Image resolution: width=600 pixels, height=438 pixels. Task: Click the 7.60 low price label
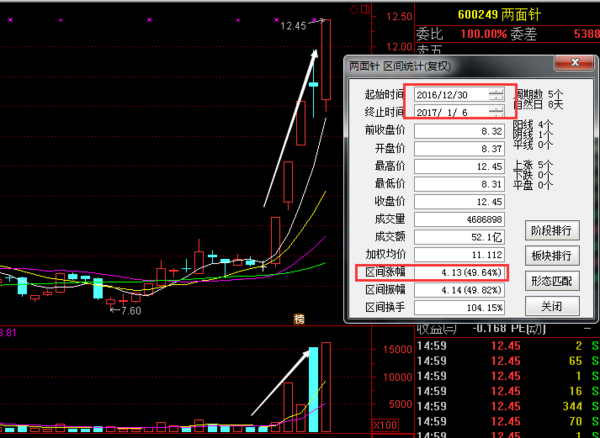(126, 310)
